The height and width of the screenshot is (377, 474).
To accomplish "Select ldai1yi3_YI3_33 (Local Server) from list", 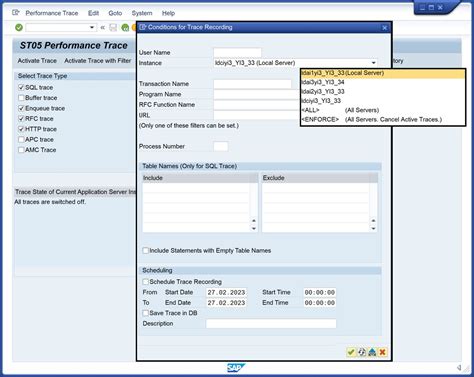I will (383, 73).
